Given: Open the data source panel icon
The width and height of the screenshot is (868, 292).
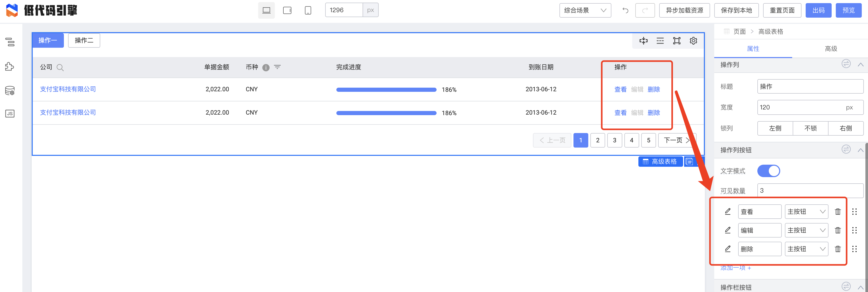Looking at the screenshot, I should click(10, 91).
